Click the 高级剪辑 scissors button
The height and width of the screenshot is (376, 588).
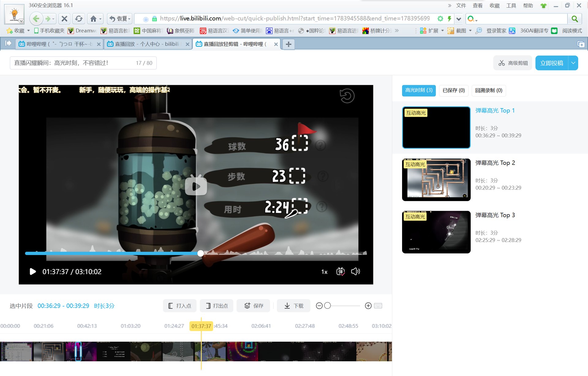point(513,63)
